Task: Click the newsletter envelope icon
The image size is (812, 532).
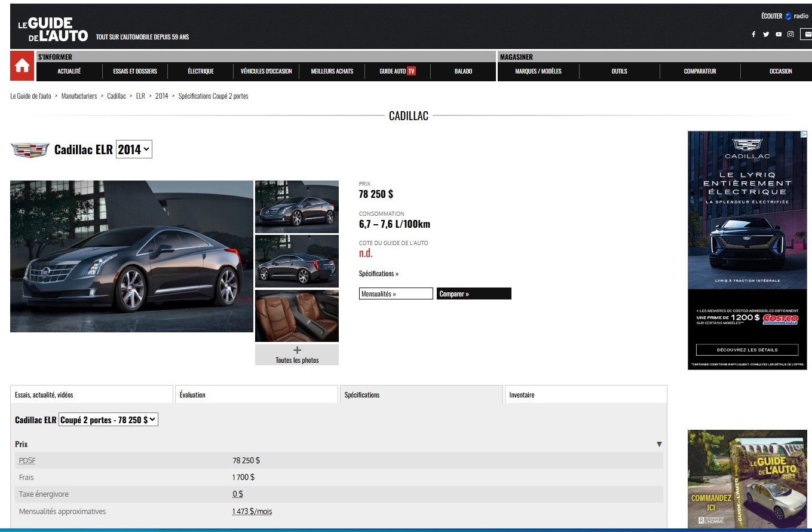Action: point(807,34)
